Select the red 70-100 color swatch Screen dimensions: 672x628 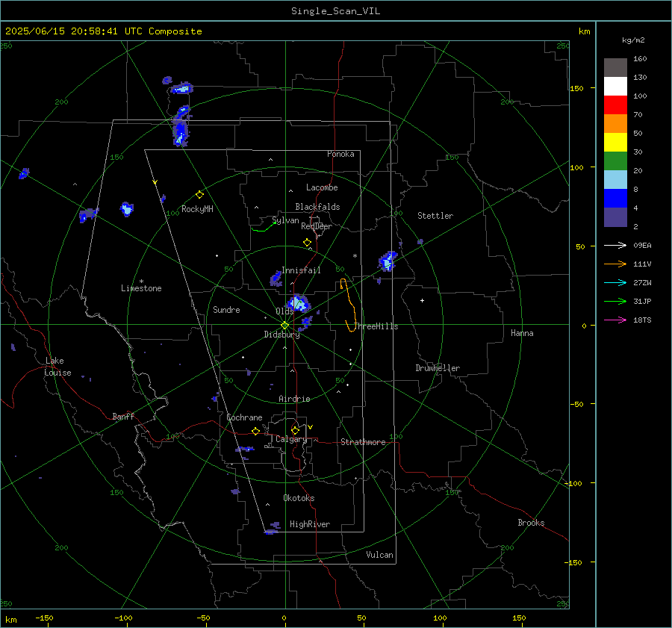(x=615, y=105)
